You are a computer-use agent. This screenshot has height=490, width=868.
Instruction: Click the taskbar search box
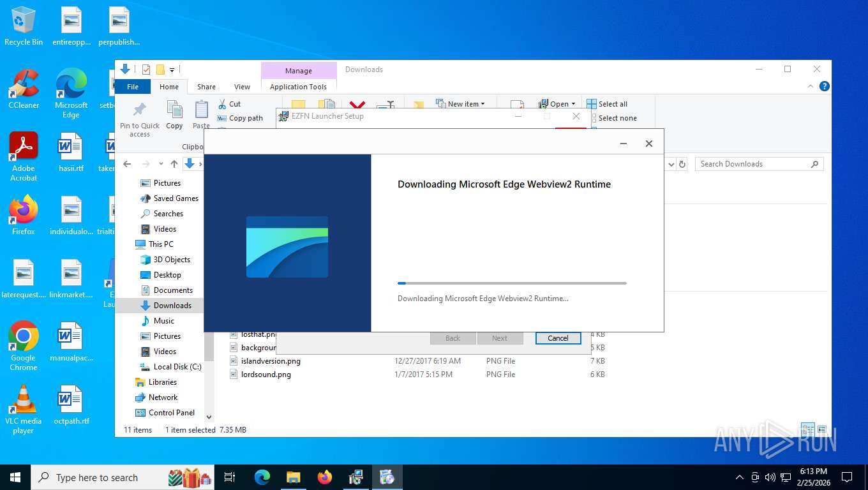click(x=123, y=477)
